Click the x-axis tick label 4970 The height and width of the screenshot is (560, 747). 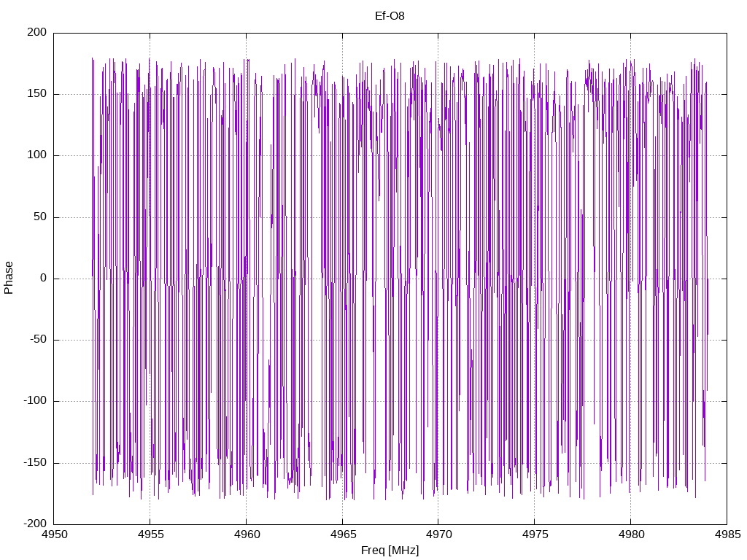[x=438, y=534]
